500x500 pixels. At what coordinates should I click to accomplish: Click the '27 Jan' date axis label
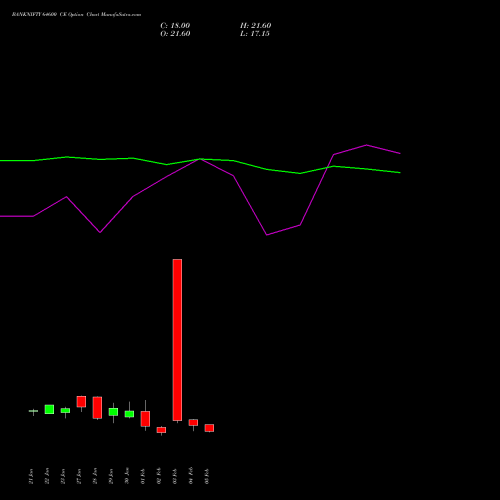point(79,476)
